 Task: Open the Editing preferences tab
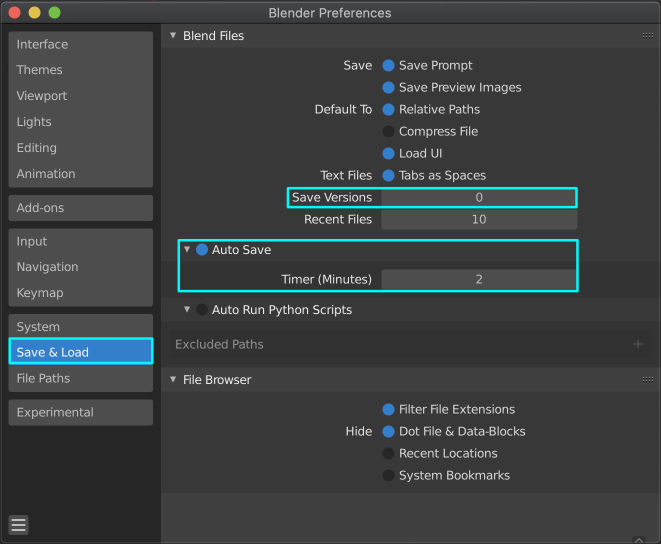[81, 148]
